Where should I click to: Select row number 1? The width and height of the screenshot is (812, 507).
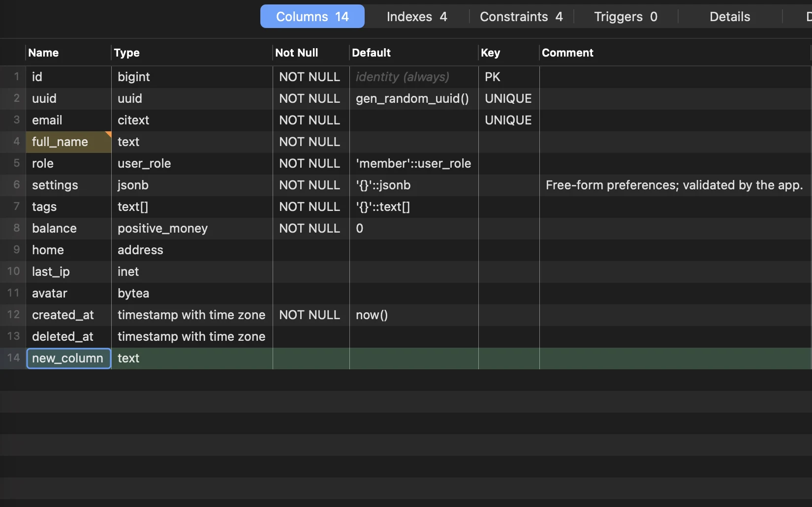click(13, 77)
